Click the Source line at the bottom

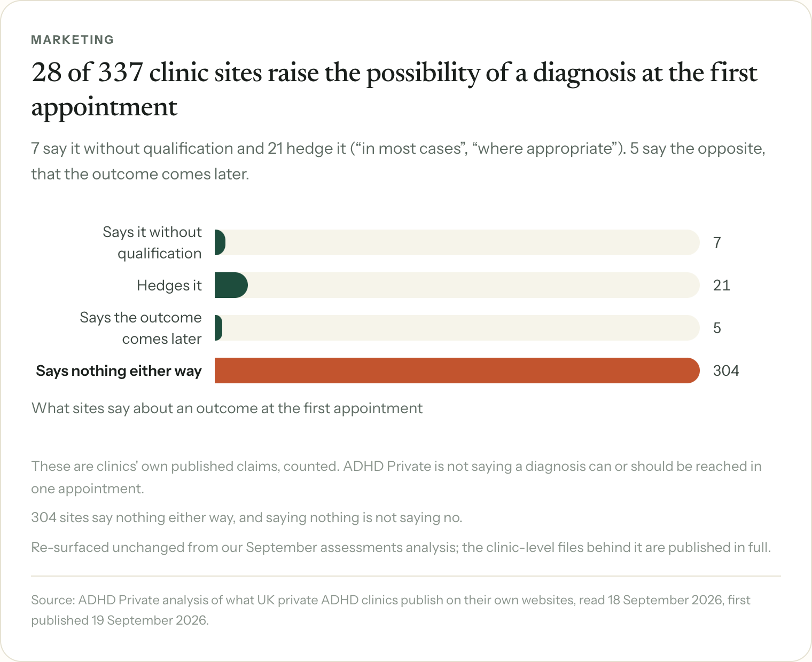click(x=391, y=610)
